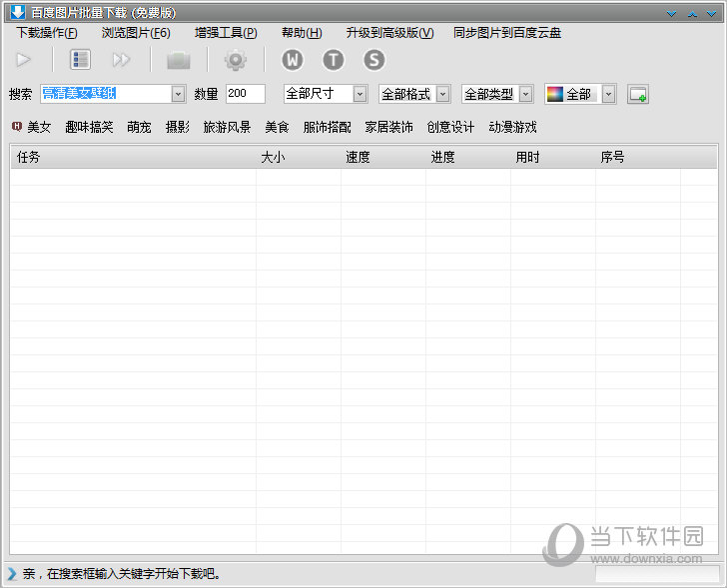727x588 pixels.
Task: Sort by the 任务 column header
Action: pyautogui.click(x=133, y=157)
